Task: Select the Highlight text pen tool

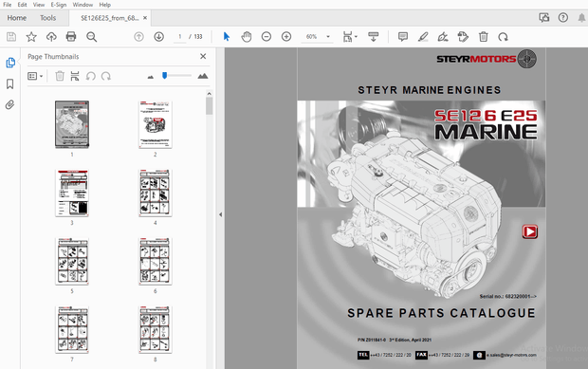Action: coord(423,36)
